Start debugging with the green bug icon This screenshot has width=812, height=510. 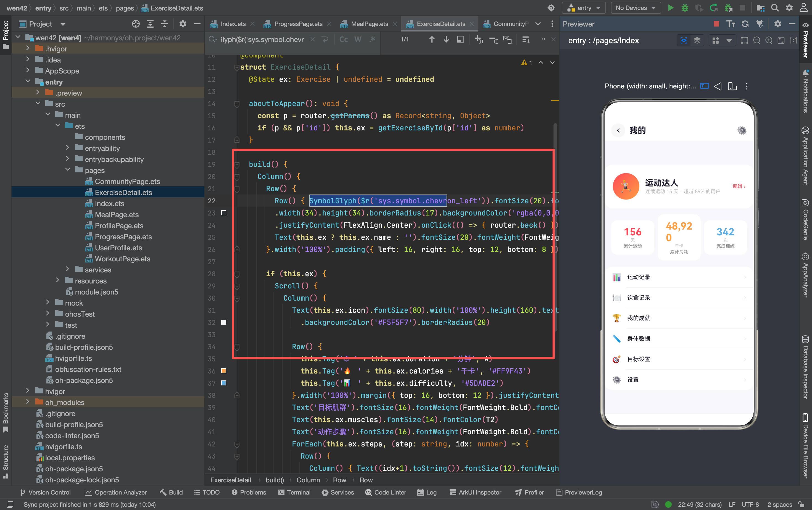point(685,8)
